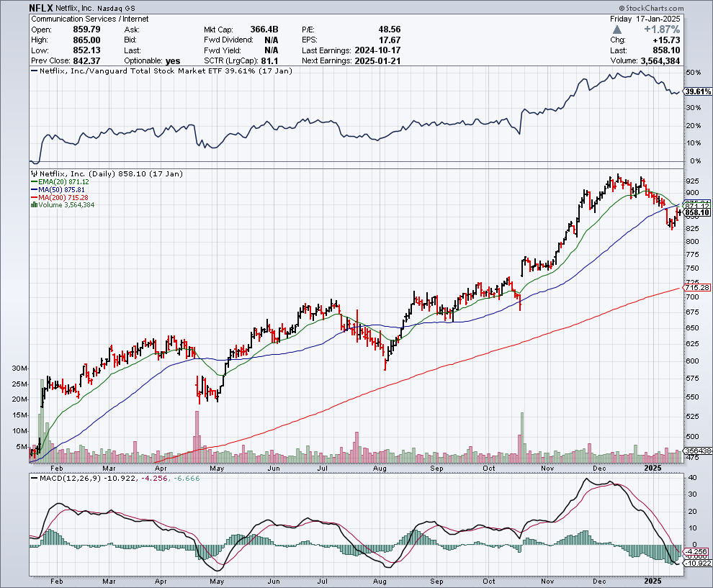This screenshot has height=588, width=713.
Task: Click the 15M volume axis label
Action: (19, 415)
